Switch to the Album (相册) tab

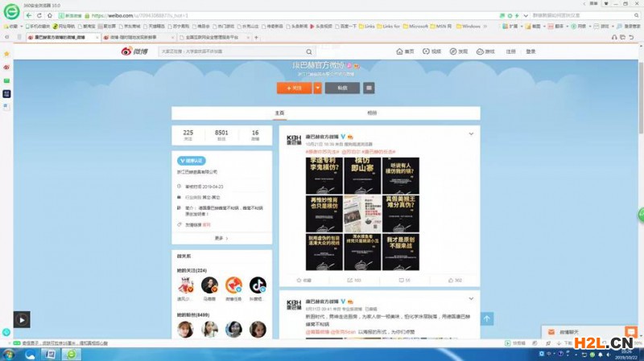click(x=371, y=113)
